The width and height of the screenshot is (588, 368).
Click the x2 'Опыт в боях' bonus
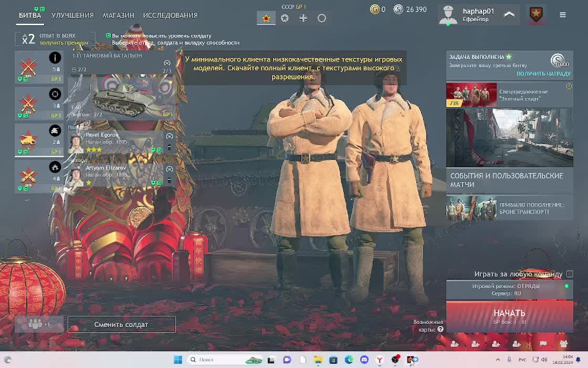55,39
